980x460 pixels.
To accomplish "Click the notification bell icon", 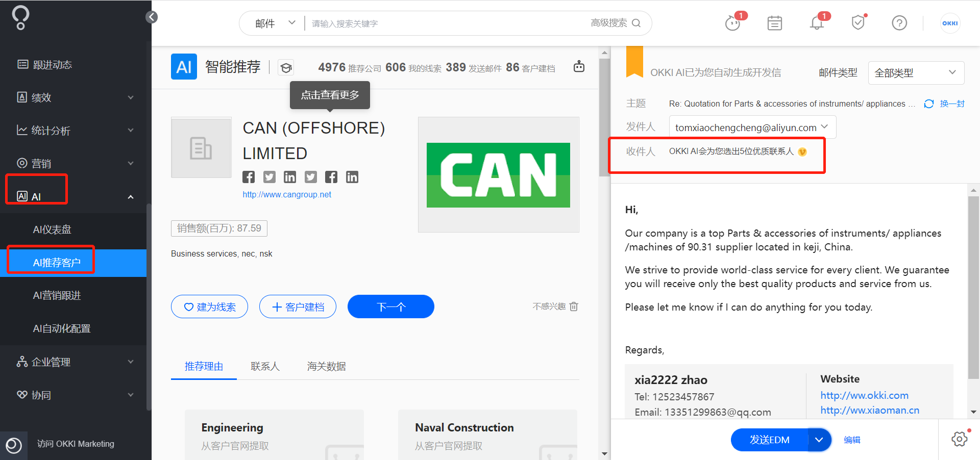I will (817, 23).
